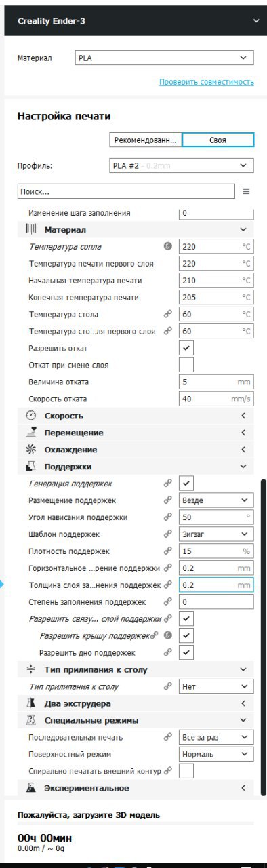Click the Поддержки category icon
The height and width of the screenshot is (868, 267).
pos(31,467)
